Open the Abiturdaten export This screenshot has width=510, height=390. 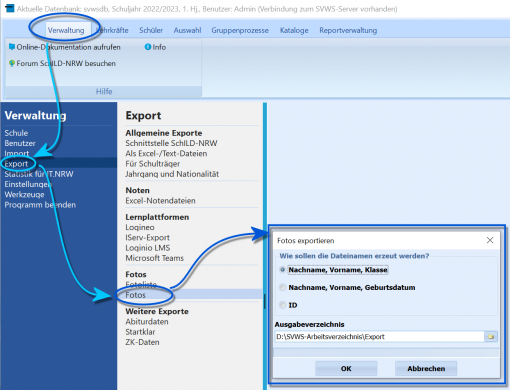[x=147, y=322]
